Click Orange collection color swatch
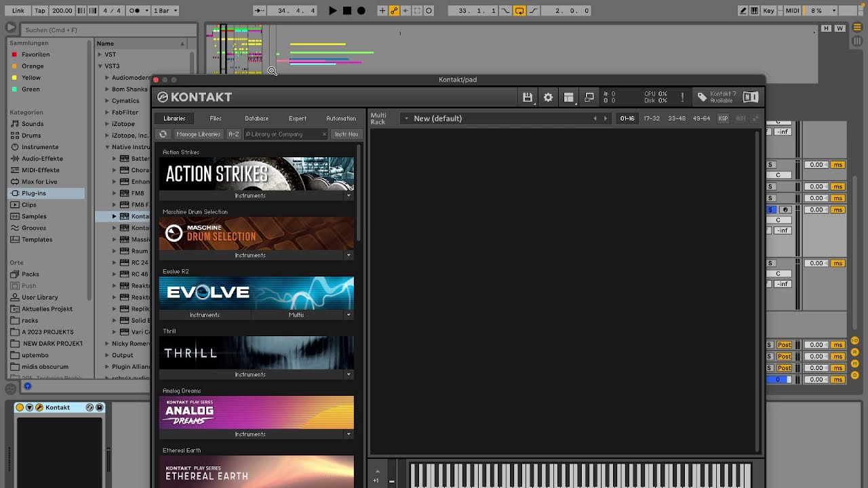The image size is (868, 488). [x=14, y=66]
